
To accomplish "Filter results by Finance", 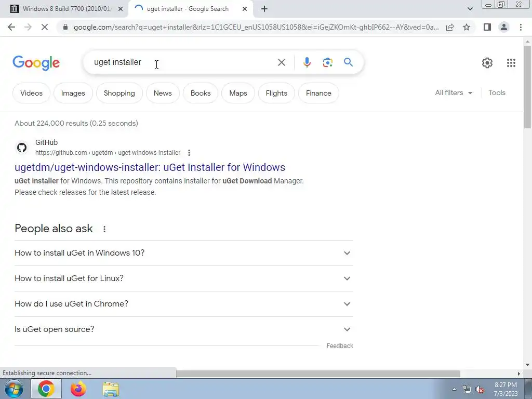I will pyautogui.click(x=318, y=93).
